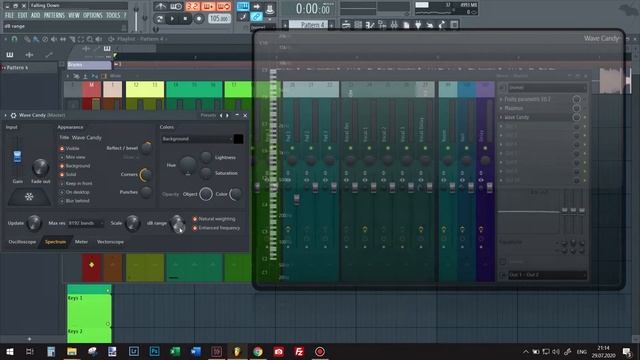Select the playlist Slip tool
The width and height of the screenshot is (640, 360).
coord(63,39)
